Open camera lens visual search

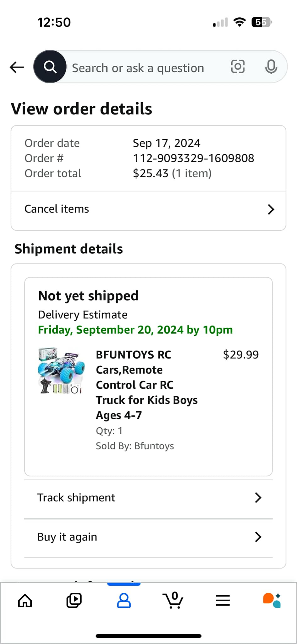tap(238, 67)
